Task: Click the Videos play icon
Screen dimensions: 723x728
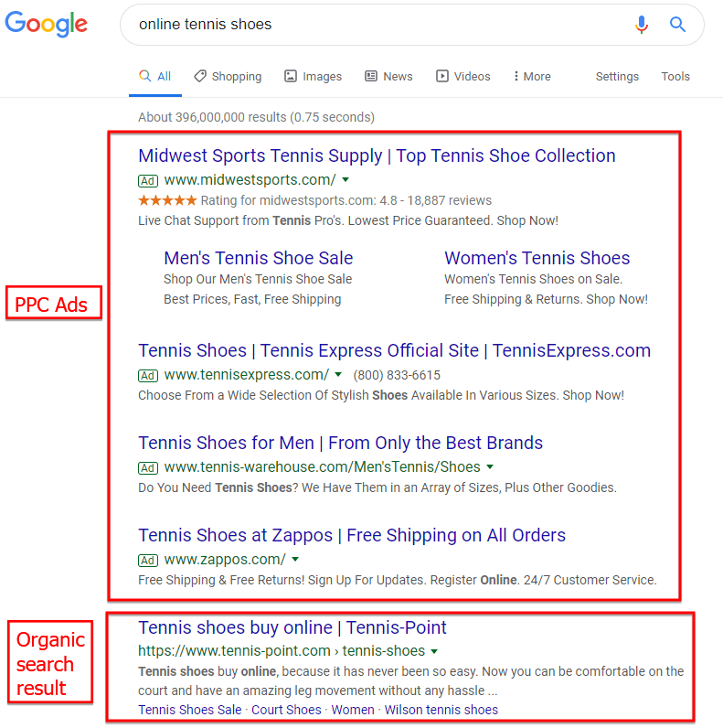Action: [441, 76]
